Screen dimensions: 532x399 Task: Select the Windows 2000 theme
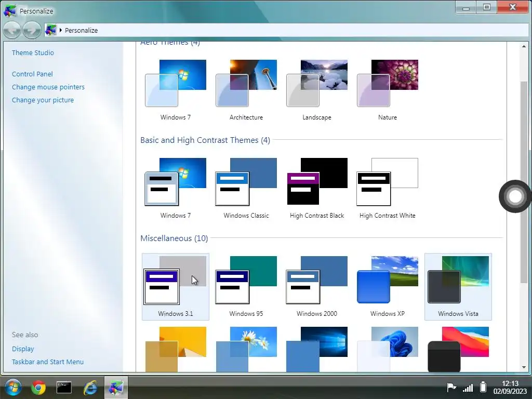[x=316, y=286]
